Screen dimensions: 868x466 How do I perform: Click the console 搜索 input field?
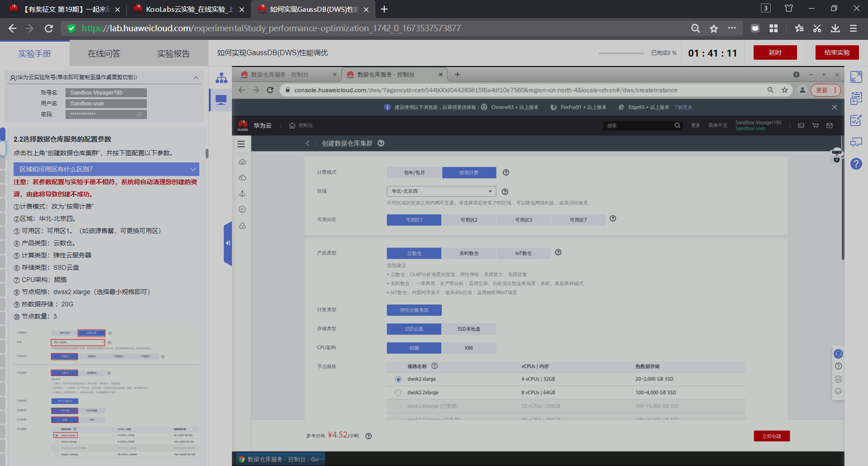pyautogui.click(x=638, y=125)
